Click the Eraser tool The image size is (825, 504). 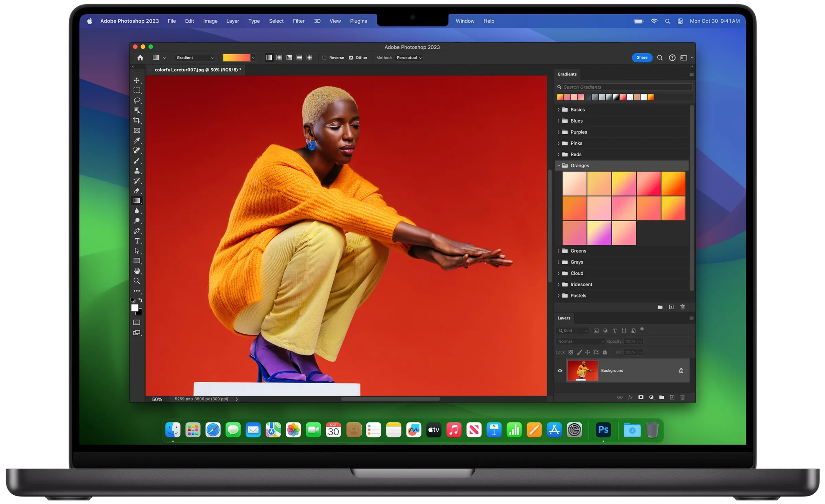[137, 191]
